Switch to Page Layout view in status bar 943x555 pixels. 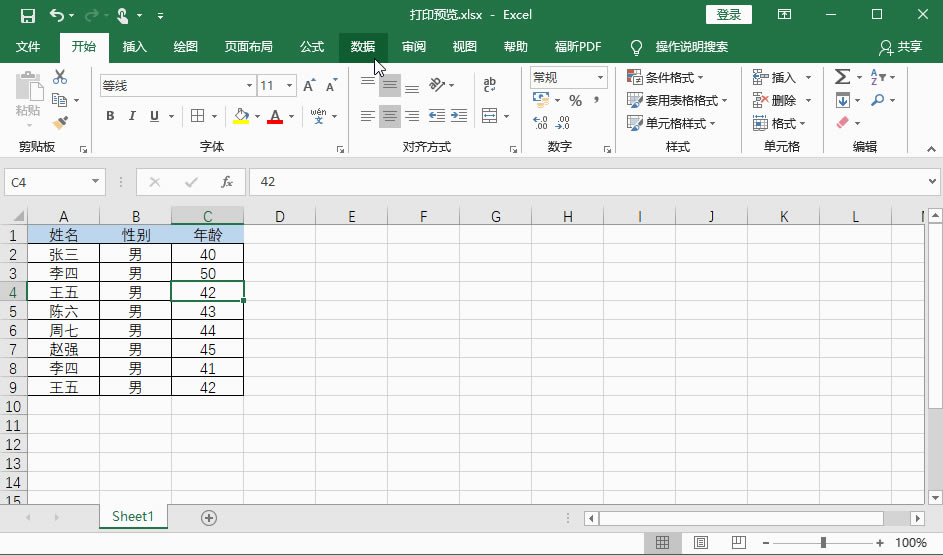click(701, 542)
